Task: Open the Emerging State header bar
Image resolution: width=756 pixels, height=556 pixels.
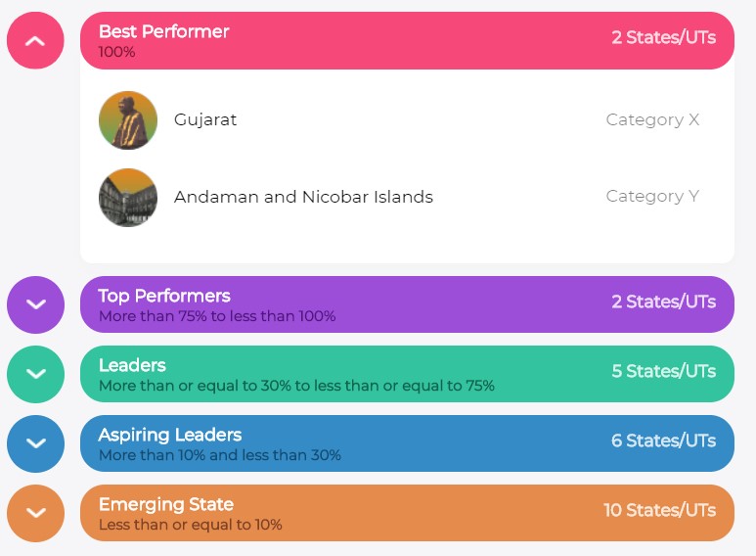Action: (x=407, y=513)
